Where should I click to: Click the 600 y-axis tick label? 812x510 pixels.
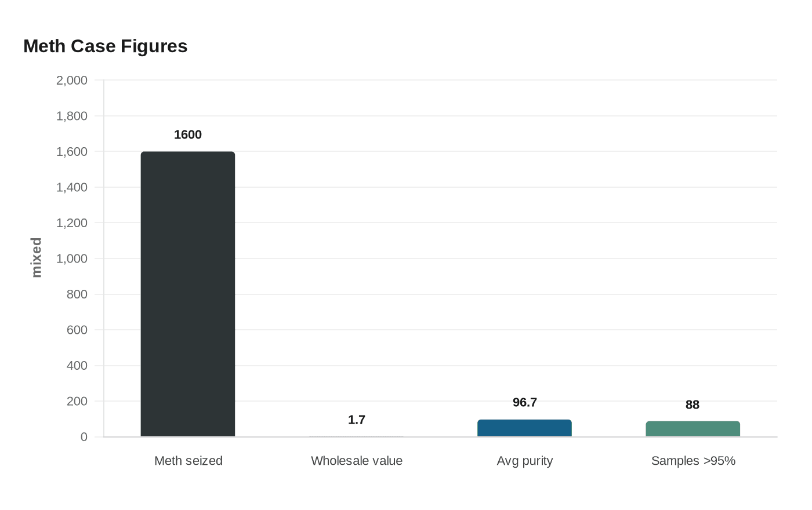(77, 330)
